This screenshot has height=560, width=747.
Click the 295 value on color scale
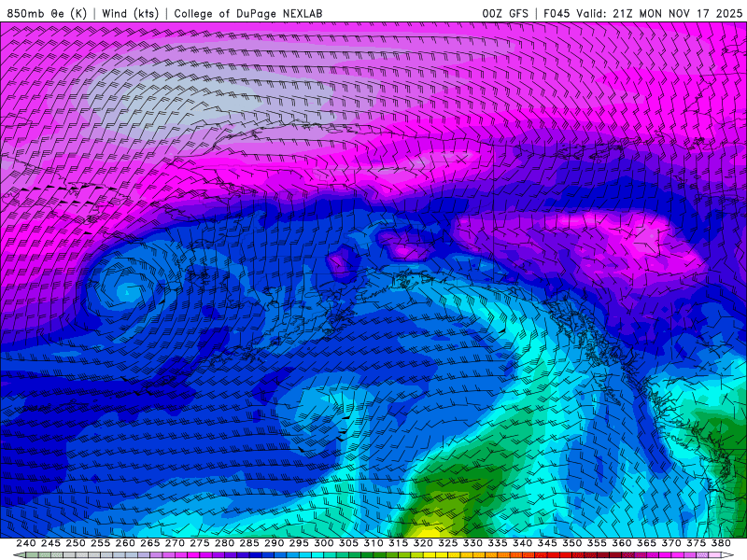298,543
